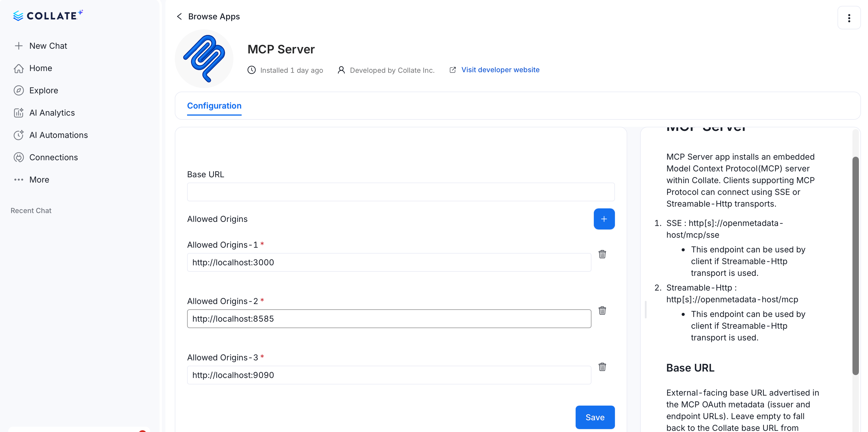Image resolution: width=868 pixels, height=432 pixels.
Task: Add a new allowed origin
Action: click(604, 219)
